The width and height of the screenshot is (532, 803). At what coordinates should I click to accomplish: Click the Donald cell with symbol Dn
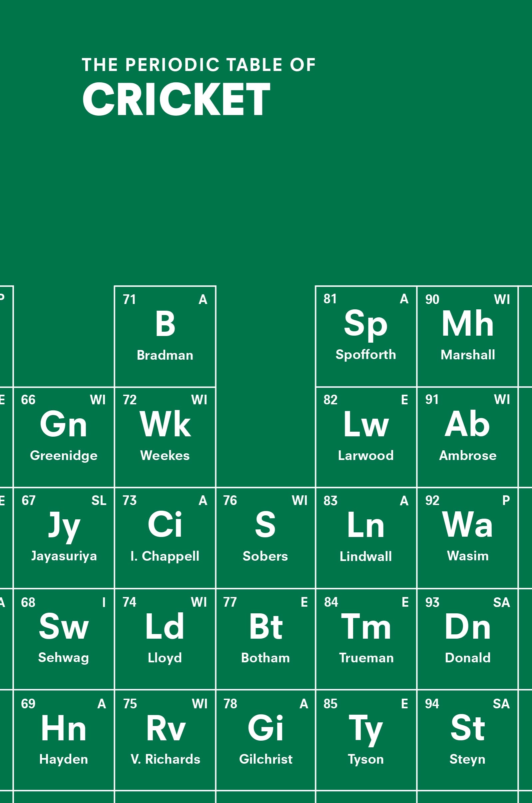click(467, 639)
